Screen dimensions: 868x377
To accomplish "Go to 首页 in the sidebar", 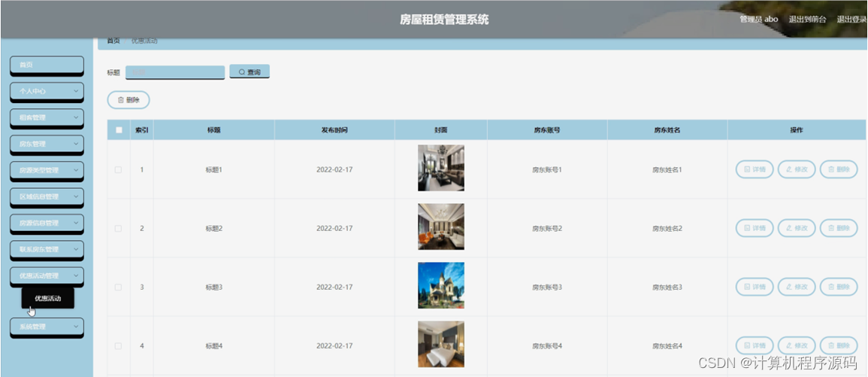I will [47, 65].
